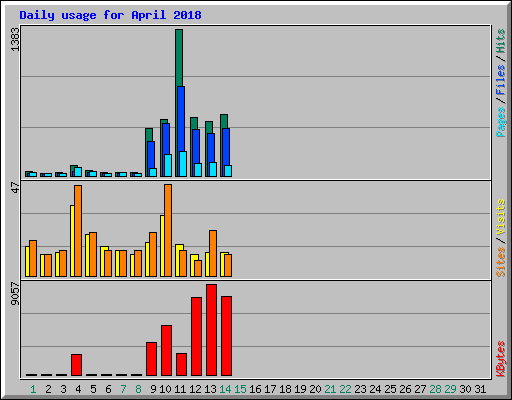This screenshot has width=512, height=400.
Task: Click the blue Files legend label
Action: [x=500, y=80]
